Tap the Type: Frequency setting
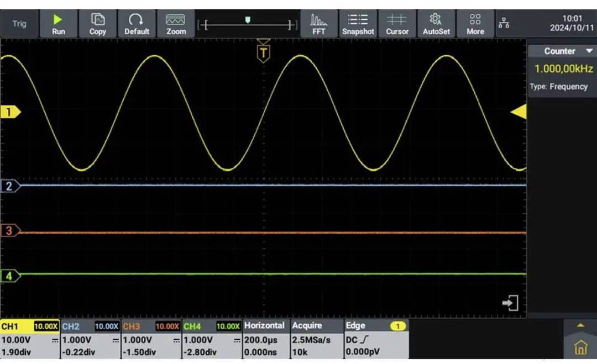The width and height of the screenshot is (597, 364). 558,87
